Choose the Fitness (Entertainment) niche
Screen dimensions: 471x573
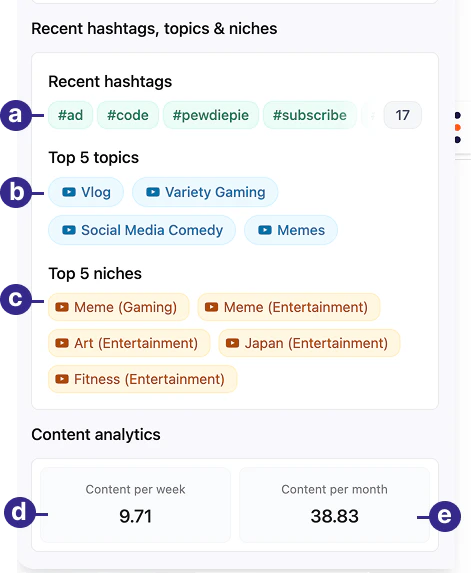pos(143,379)
